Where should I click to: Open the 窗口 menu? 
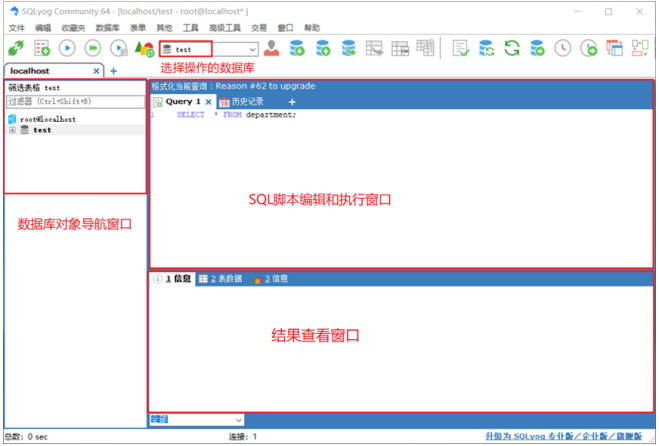point(285,28)
